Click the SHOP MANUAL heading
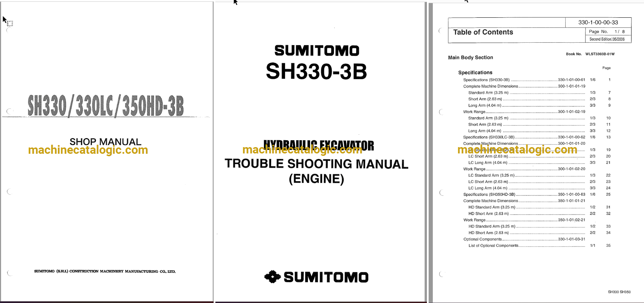 [105, 142]
